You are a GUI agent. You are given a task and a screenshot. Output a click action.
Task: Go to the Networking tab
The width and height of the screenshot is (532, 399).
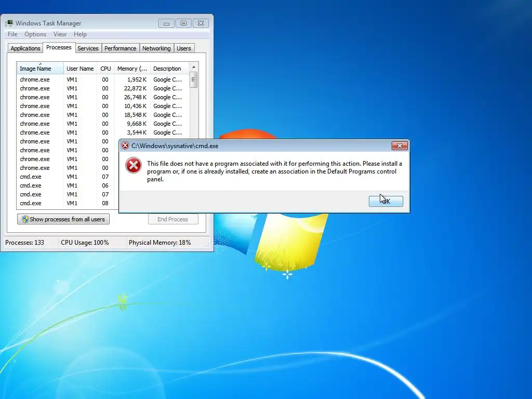[156, 48]
